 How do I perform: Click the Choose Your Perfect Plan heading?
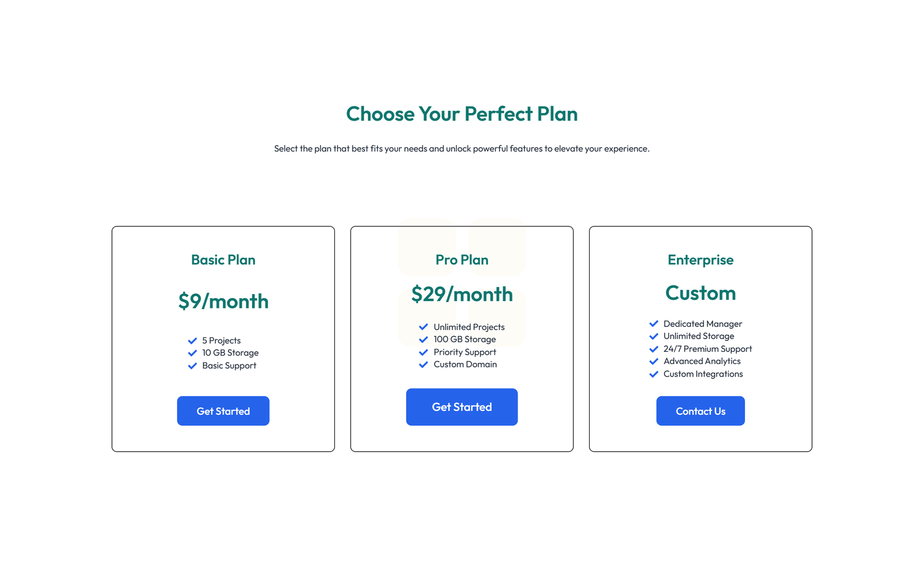(461, 114)
